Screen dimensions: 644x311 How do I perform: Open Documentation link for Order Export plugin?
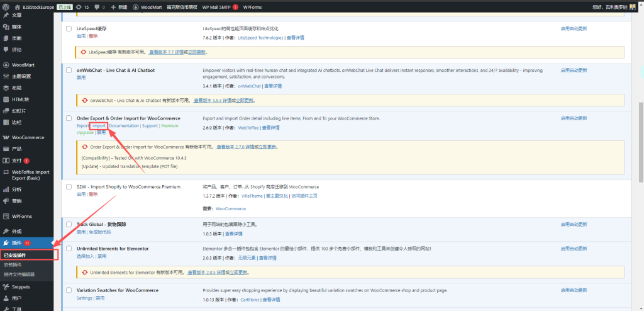click(124, 126)
